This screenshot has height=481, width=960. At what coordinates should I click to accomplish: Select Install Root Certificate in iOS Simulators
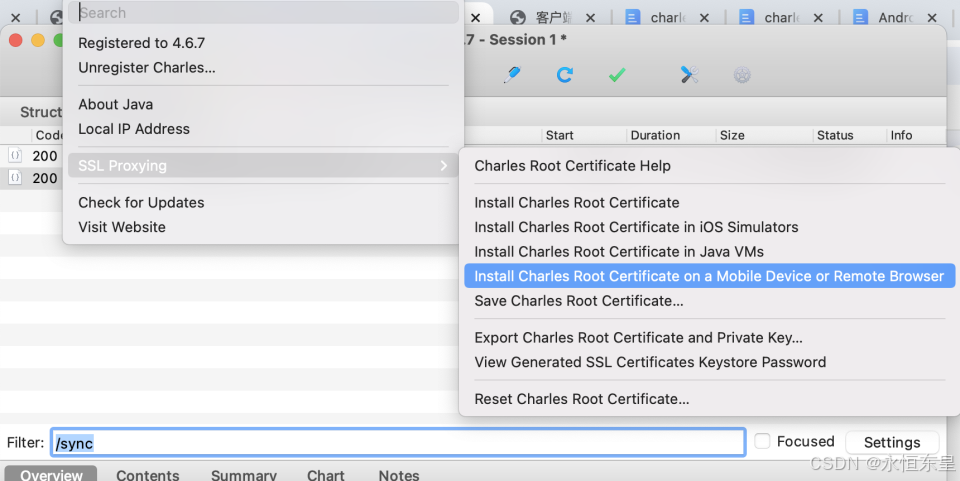click(636, 227)
